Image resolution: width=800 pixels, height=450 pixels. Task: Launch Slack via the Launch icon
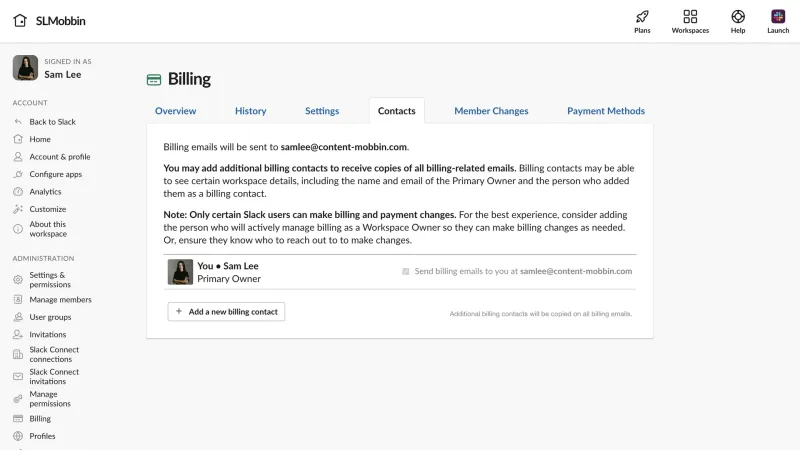pyautogui.click(x=778, y=16)
